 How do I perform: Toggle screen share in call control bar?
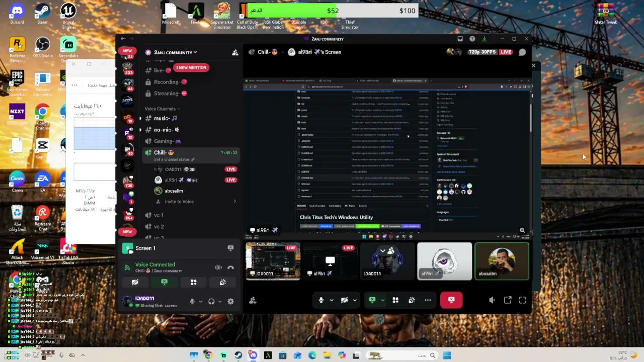point(372,300)
